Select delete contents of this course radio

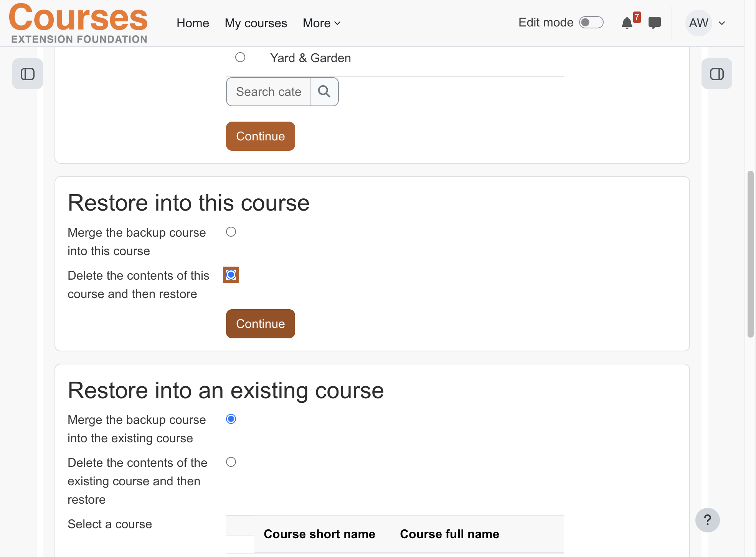pos(231,275)
